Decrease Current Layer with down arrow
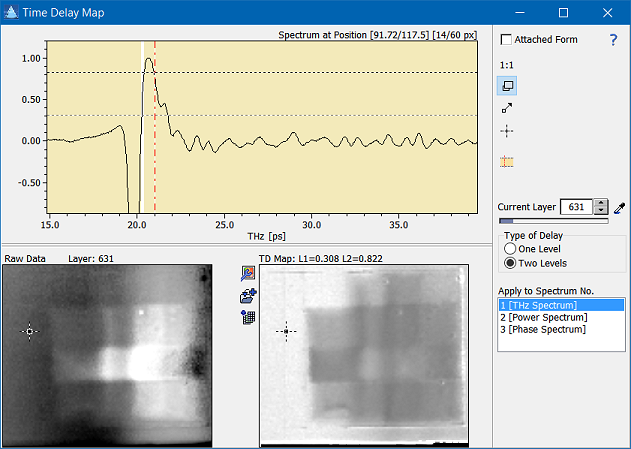This screenshot has height=449, width=631. 600,211
